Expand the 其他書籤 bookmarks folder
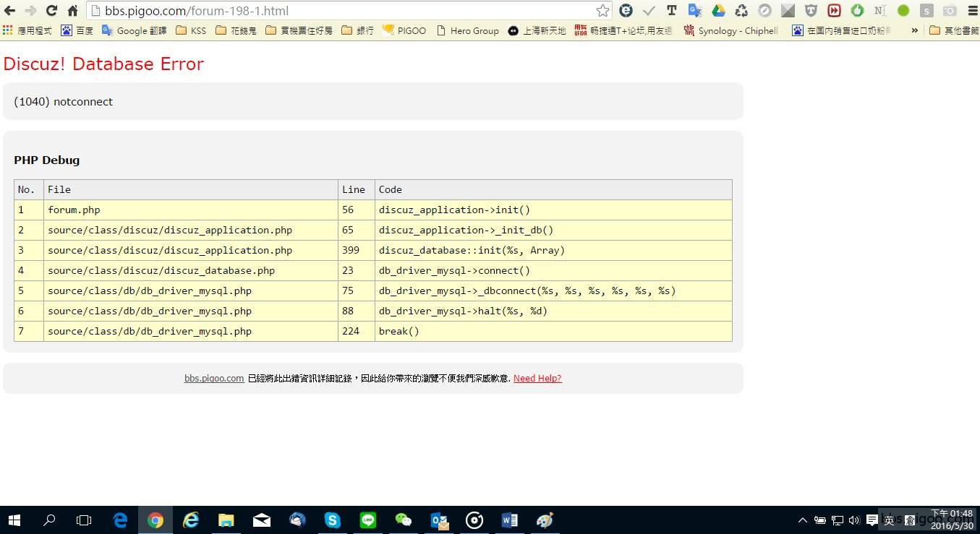The image size is (980, 534). (953, 30)
